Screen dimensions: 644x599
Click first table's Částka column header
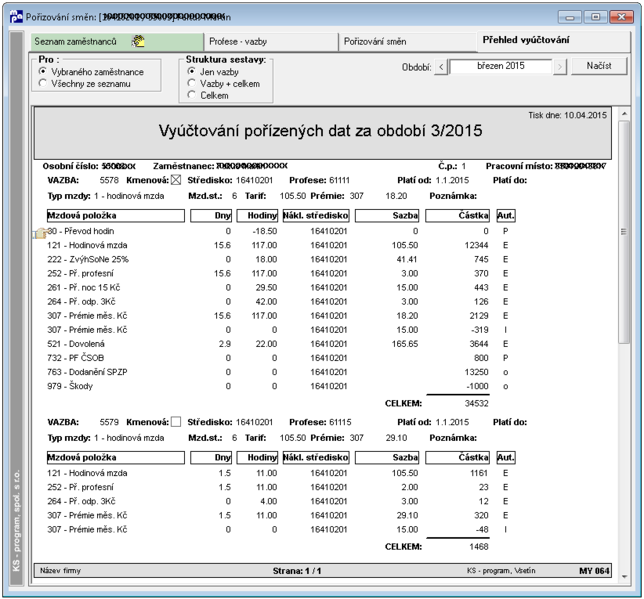click(458, 216)
